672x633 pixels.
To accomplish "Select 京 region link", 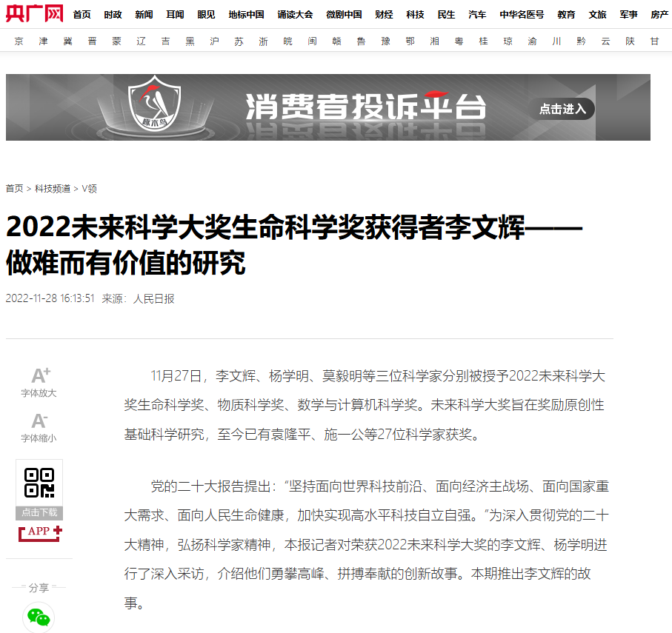I will coord(19,42).
